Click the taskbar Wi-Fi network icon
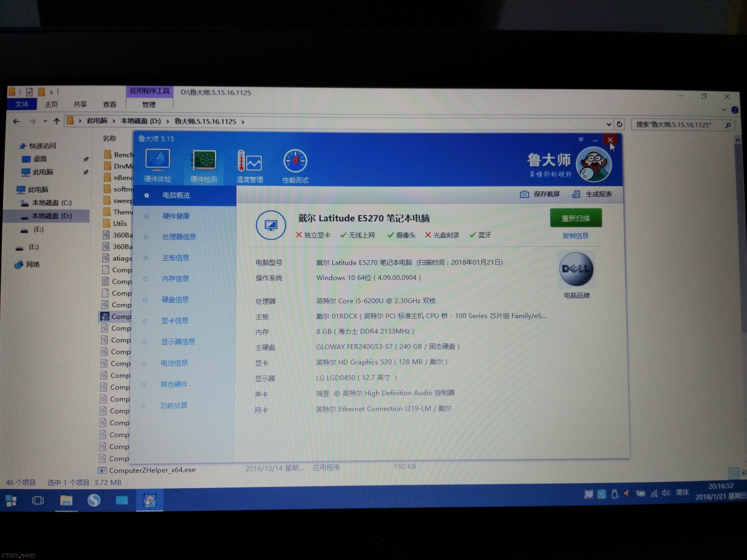747x560 pixels. click(x=655, y=494)
